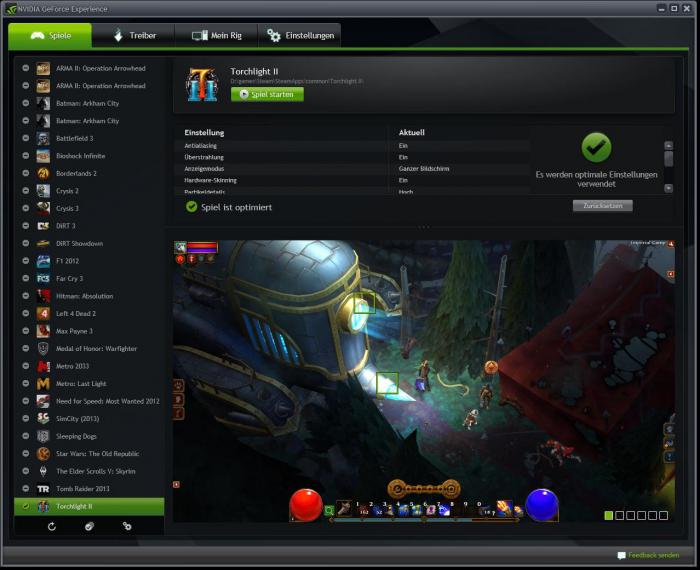
Task: Click the settings list scroll down arrow
Action: [x=668, y=188]
